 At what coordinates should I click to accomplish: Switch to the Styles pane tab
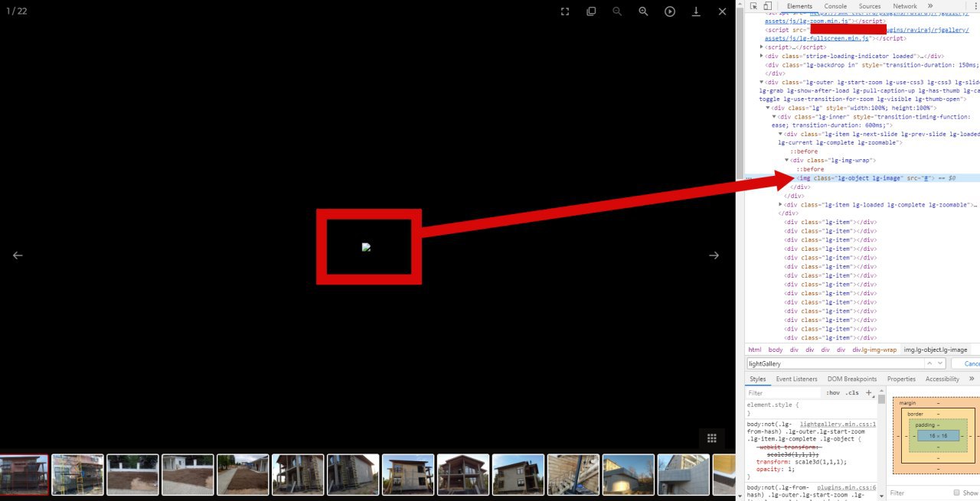pyautogui.click(x=758, y=379)
